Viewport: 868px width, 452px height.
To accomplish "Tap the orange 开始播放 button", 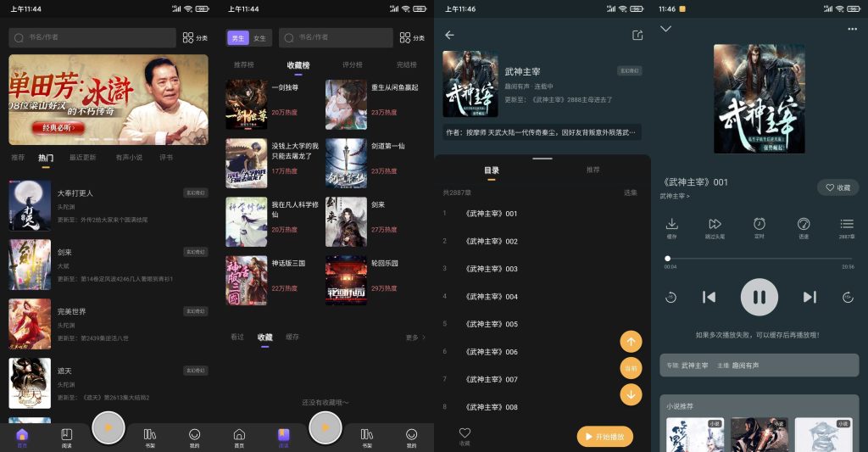I will [x=605, y=437].
